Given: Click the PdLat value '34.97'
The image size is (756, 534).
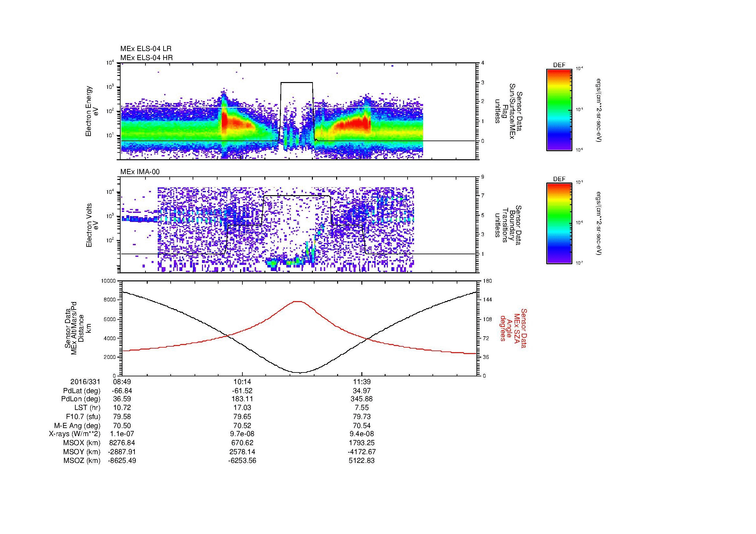Looking at the screenshot, I should [362, 391].
